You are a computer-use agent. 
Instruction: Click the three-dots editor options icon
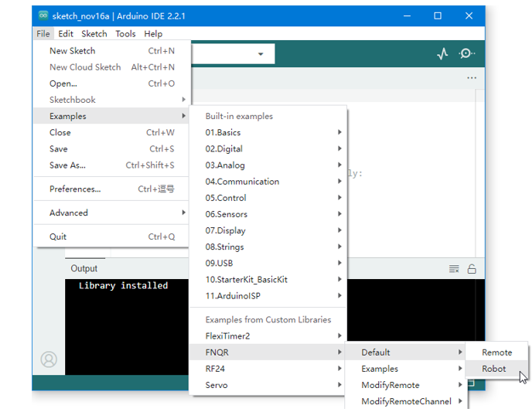click(x=472, y=78)
